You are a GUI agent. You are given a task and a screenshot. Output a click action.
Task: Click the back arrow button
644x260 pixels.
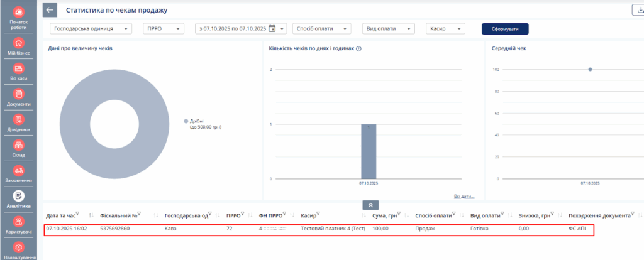click(50, 10)
